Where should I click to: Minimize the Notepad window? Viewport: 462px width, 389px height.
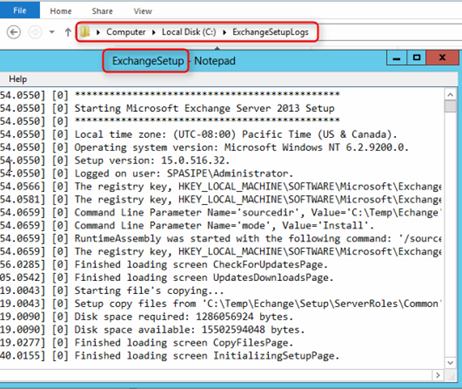(396, 58)
